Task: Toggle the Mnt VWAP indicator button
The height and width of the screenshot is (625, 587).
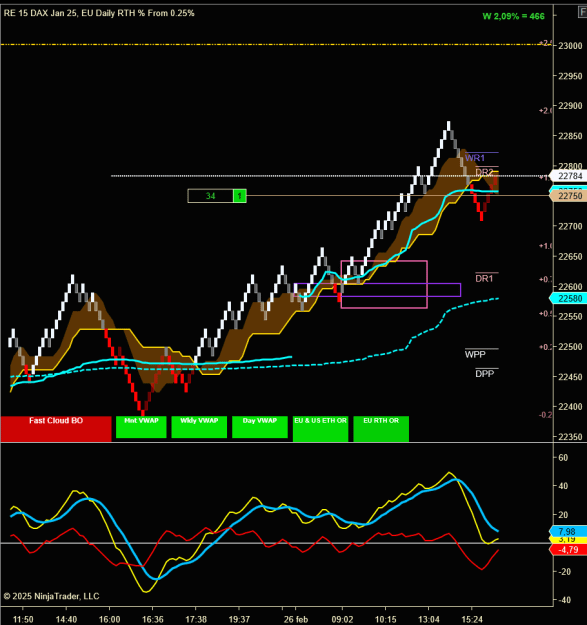Action: coord(141,427)
